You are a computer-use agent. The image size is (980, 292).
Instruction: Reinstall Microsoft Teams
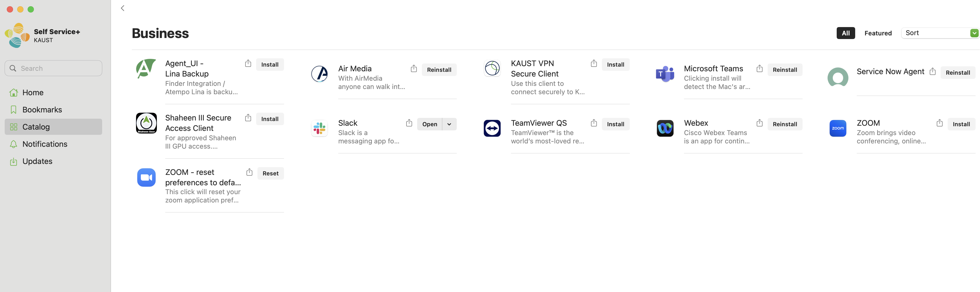pos(785,70)
